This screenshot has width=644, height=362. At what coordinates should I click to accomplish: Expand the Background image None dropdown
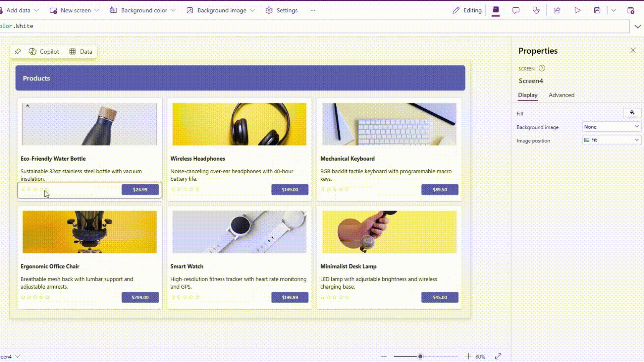(611, 127)
